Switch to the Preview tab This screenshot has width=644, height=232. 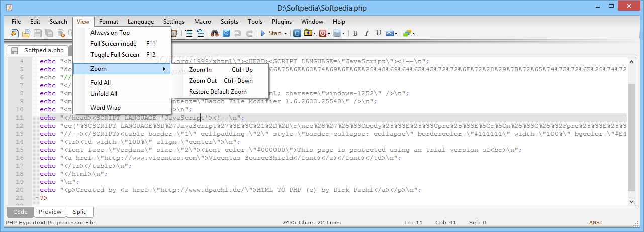point(50,212)
